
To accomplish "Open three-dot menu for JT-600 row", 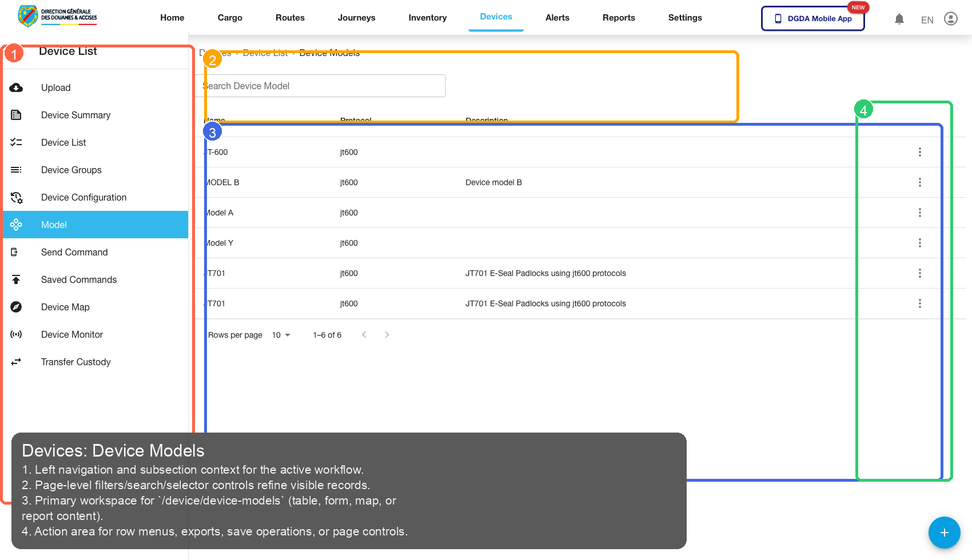I will pyautogui.click(x=919, y=152).
